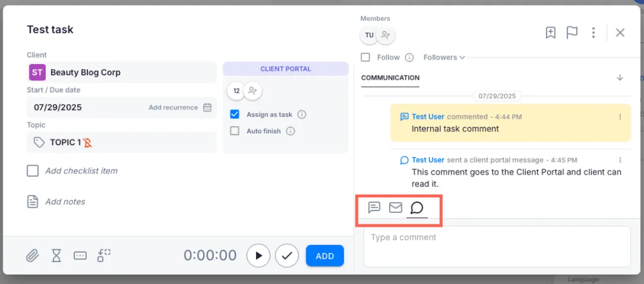Click the 0:00:00 timer display
The width and height of the screenshot is (644, 284).
(x=210, y=255)
